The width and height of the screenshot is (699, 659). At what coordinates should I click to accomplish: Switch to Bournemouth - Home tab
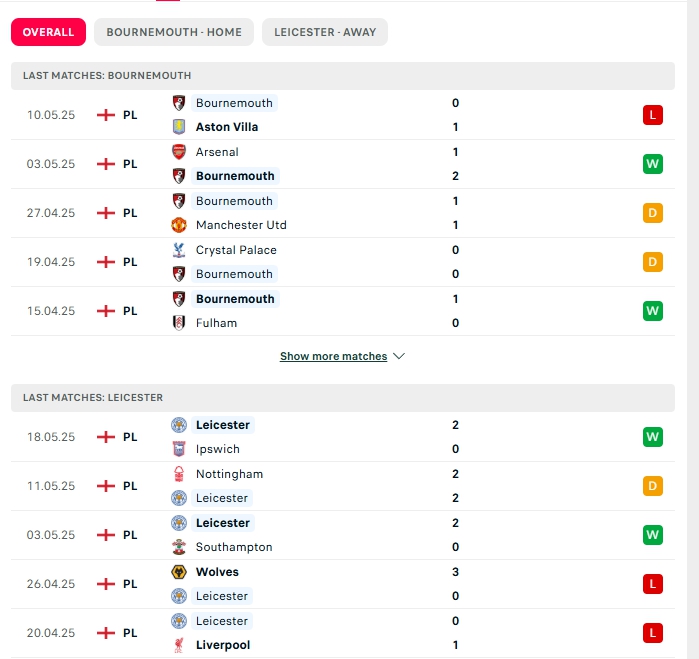(174, 32)
